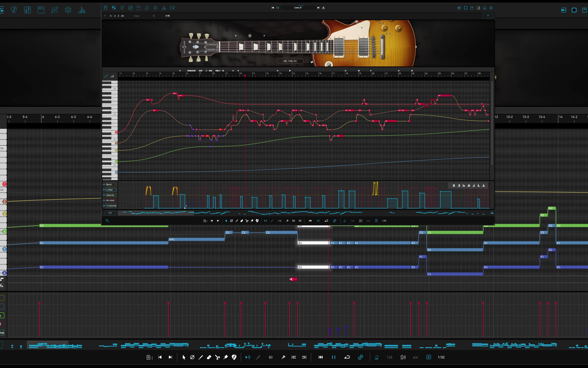The width and height of the screenshot is (588, 368).
Task: Toggle the loop button in bottom transport
Action: 347,357
